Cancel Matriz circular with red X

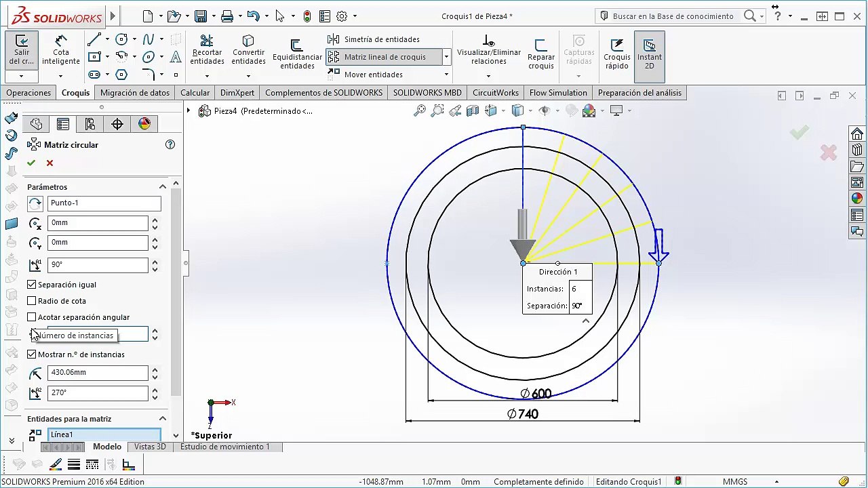pyautogui.click(x=50, y=163)
